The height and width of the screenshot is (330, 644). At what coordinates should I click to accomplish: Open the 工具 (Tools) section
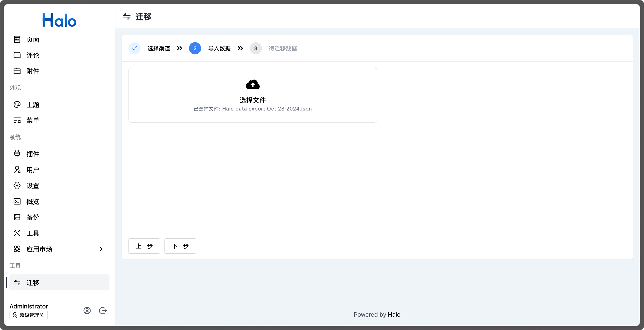click(x=33, y=233)
